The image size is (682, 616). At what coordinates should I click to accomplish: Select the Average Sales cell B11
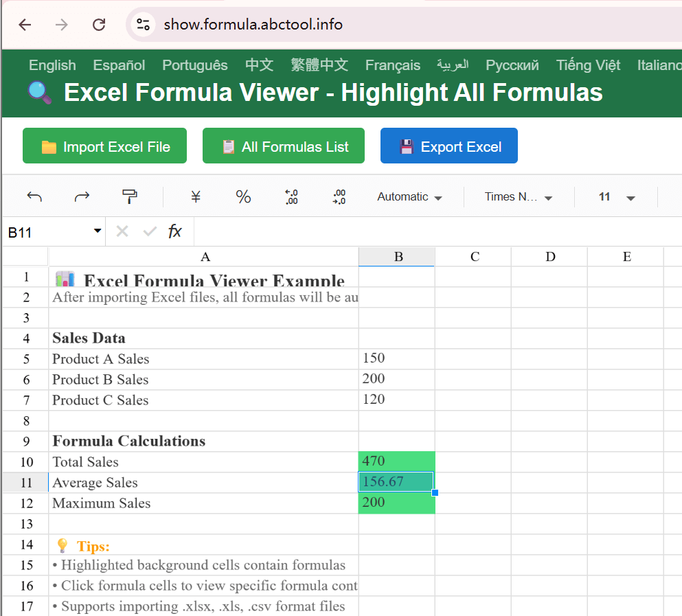(396, 482)
